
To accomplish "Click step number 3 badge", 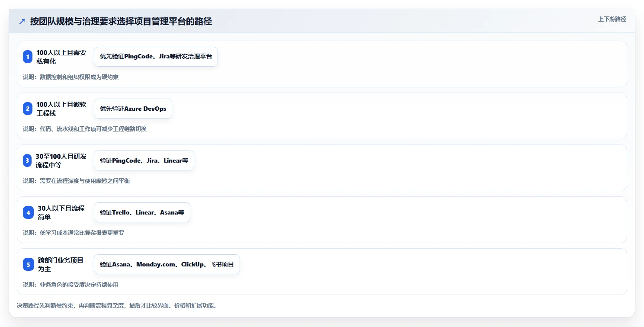I will [x=28, y=160].
